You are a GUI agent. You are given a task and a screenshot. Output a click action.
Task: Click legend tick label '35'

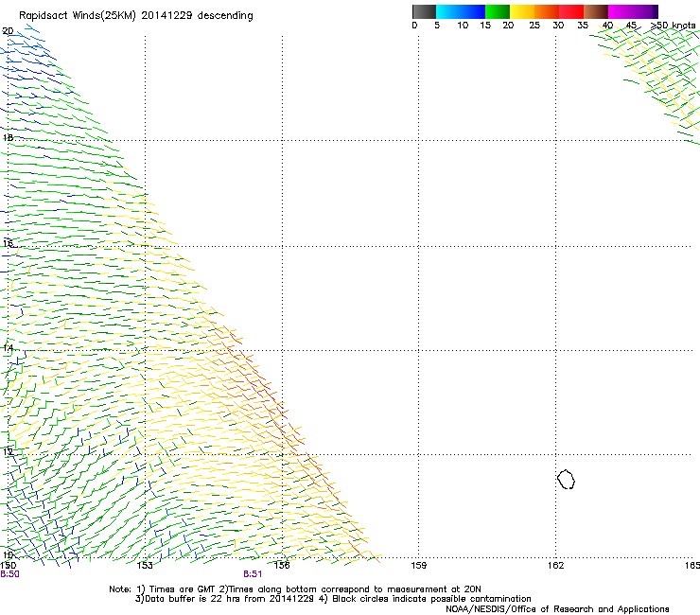pos(583,26)
